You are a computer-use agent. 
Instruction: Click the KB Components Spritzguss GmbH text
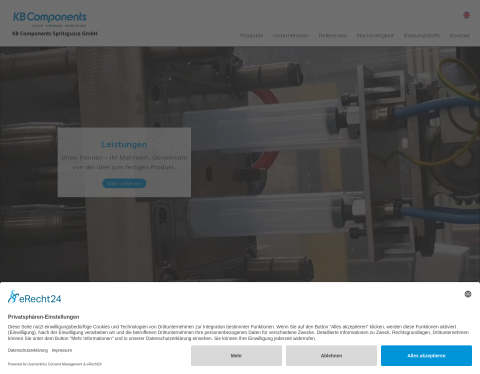[55, 34]
